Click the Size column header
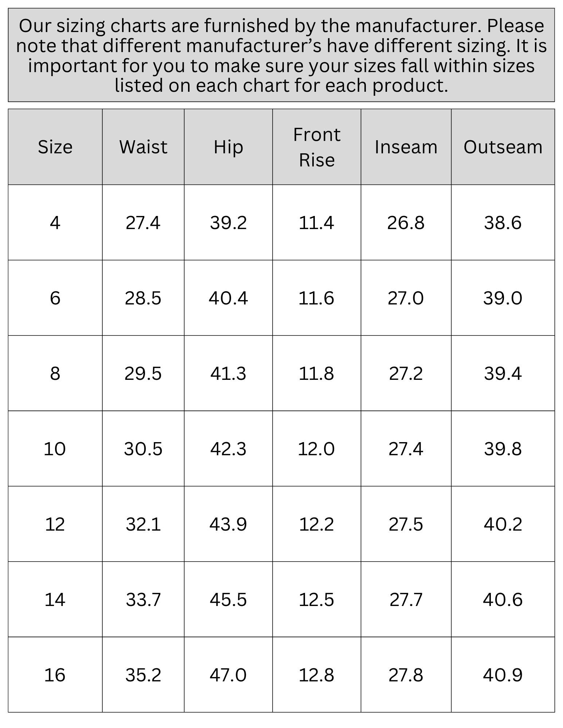The width and height of the screenshot is (563, 728). (55, 147)
